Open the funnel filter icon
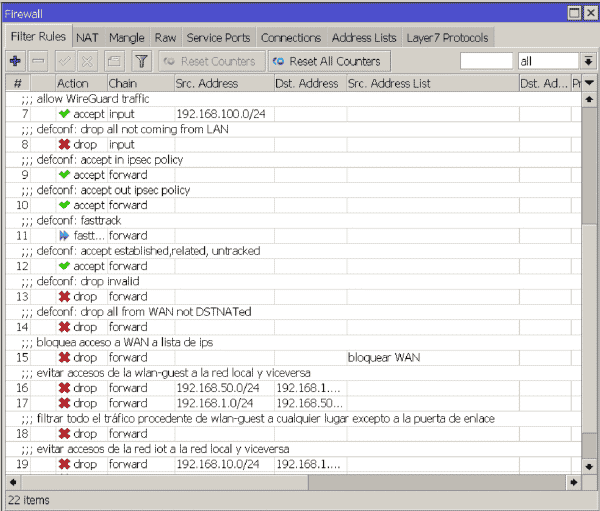 tap(142, 61)
